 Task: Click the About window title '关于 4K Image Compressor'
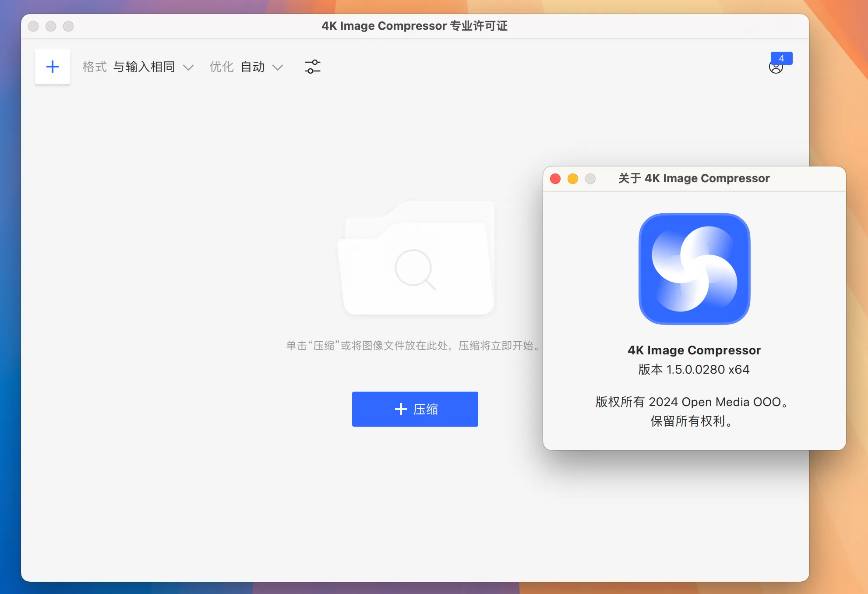pyautogui.click(x=694, y=178)
